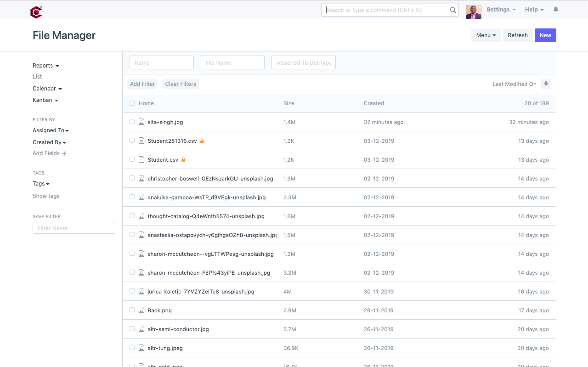This screenshot has width=588, height=367.
Task: Click the notification bell icon
Action: [x=556, y=10]
